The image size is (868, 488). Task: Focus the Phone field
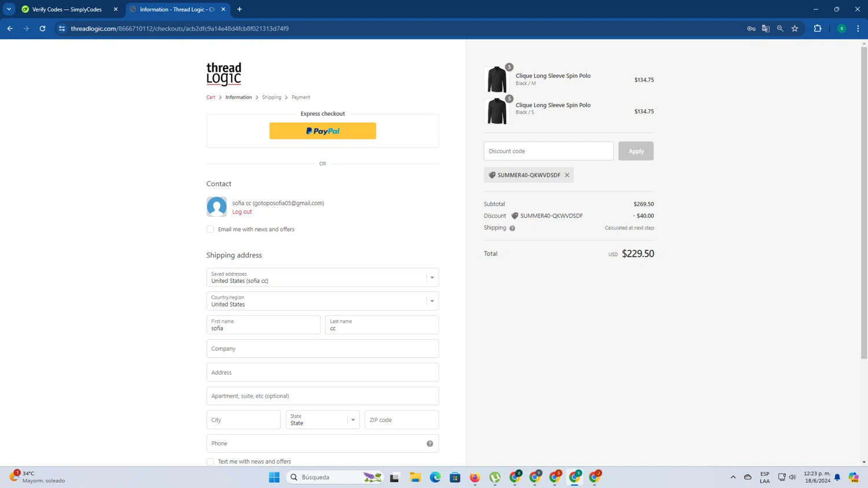click(322, 443)
